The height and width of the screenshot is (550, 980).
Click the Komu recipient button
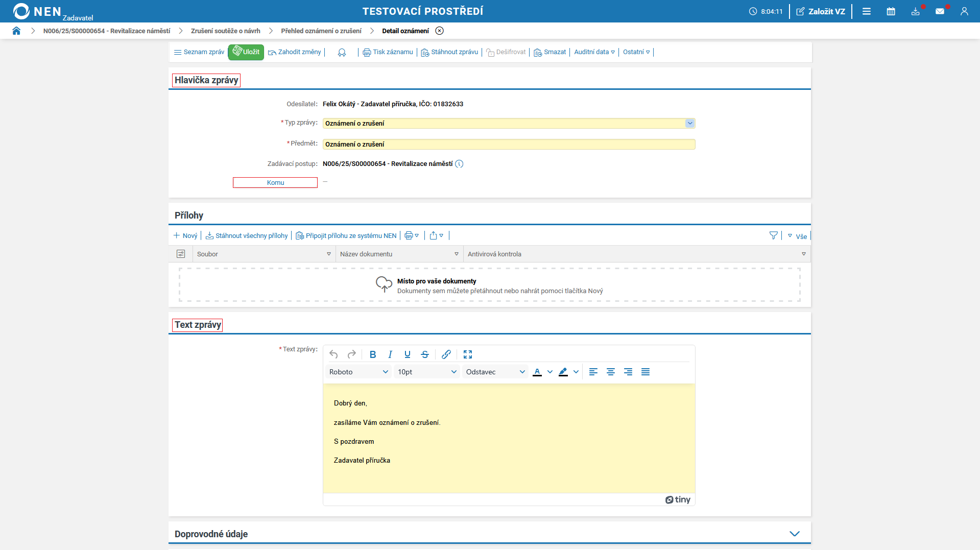click(x=275, y=183)
